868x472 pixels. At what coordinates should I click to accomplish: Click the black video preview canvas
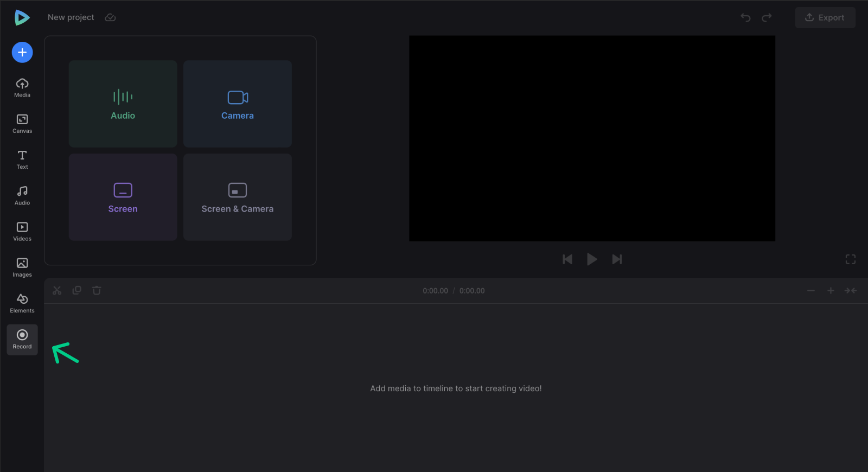(x=592, y=138)
